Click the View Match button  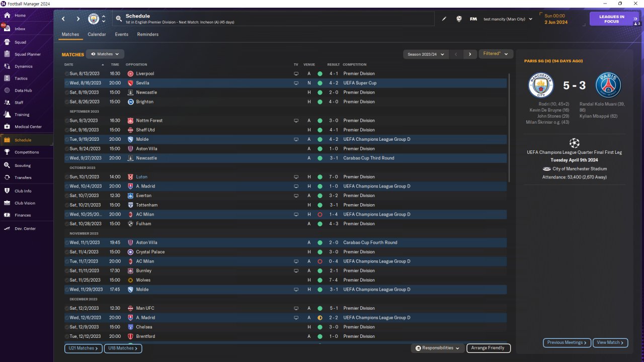[x=610, y=342]
